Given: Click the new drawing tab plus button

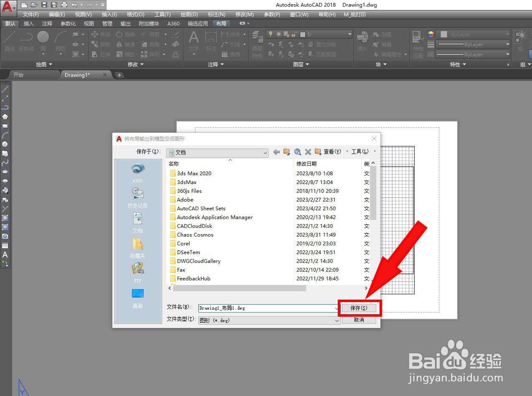Looking at the screenshot, I should point(119,75).
